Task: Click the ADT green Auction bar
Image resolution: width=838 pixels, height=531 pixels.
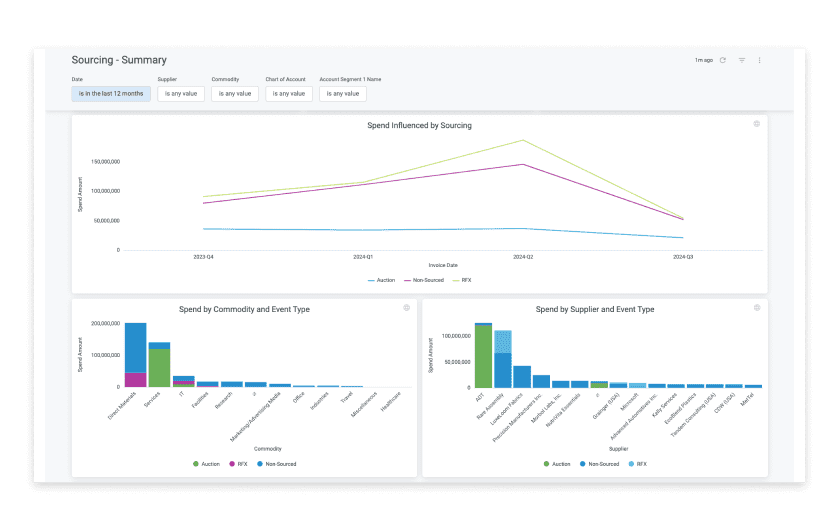Action: tap(483, 356)
